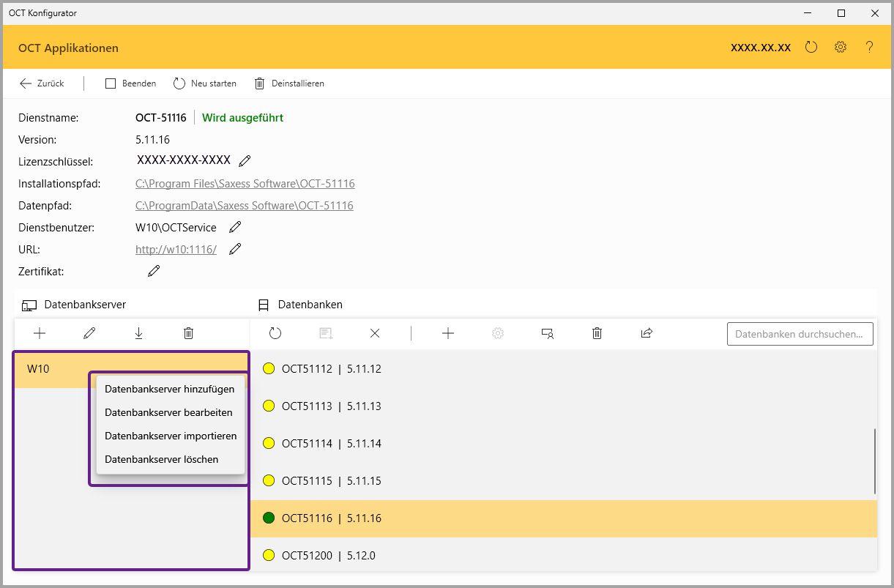Edit the Lizenzschlüssel with the pencil icon

coord(245,161)
